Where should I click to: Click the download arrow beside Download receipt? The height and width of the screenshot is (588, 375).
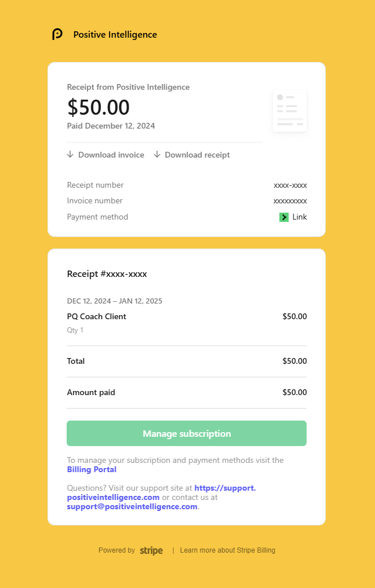point(157,155)
